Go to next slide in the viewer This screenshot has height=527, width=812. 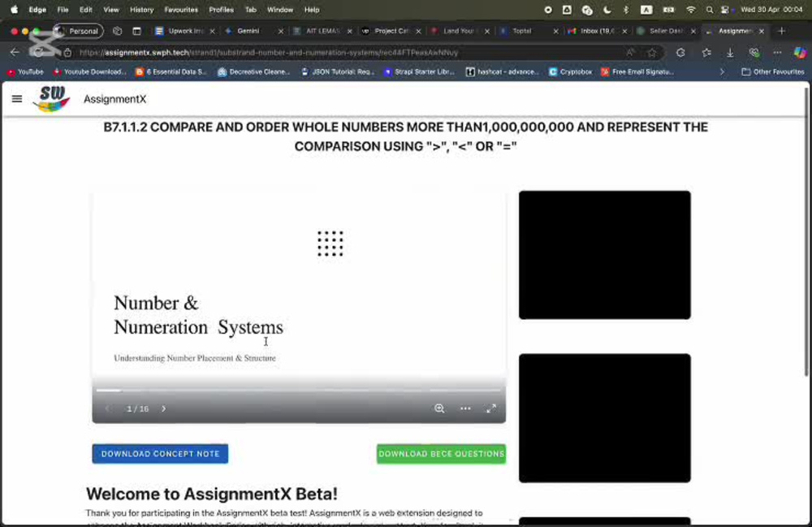(x=164, y=408)
